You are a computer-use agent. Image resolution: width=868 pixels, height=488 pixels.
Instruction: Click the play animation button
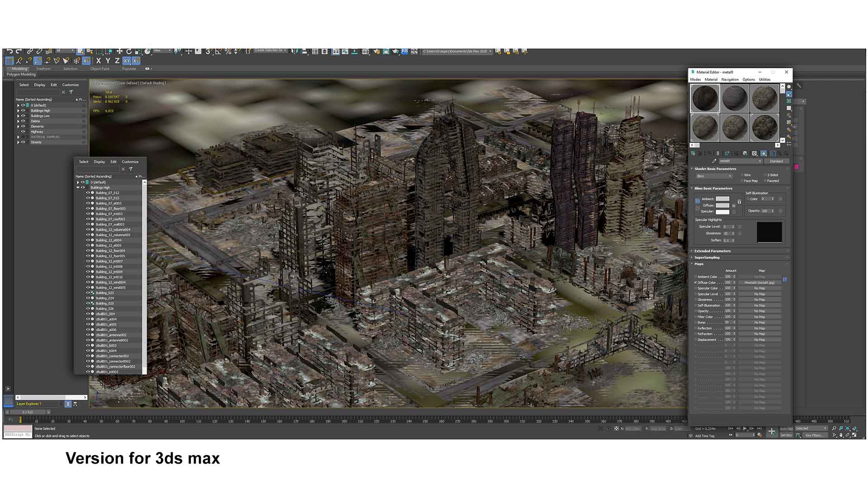tap(745, 428)
